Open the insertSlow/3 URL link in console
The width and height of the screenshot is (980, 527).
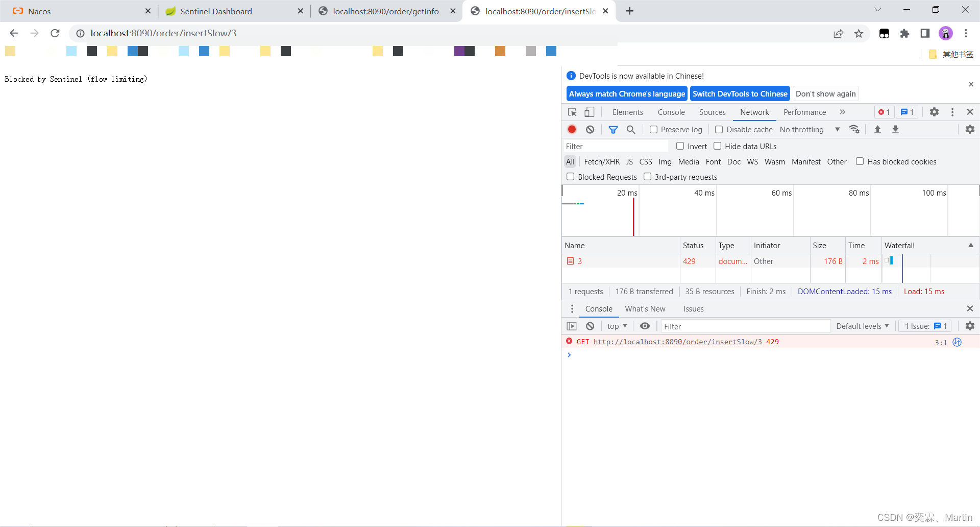coord(677,342)
